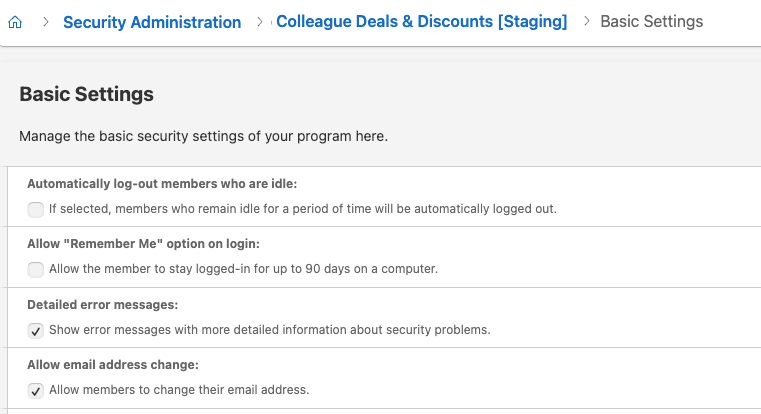Uncheck the detailed error messages checkbox
The height and width of the screenshot is (414, 761).
[x=35, y=331]
